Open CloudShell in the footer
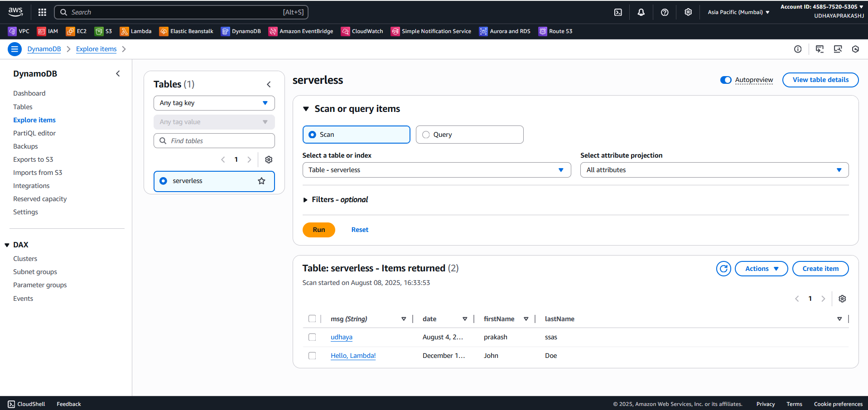Viewport: 868px width, 410px height. pyautogui.click(x=26, y=404)
